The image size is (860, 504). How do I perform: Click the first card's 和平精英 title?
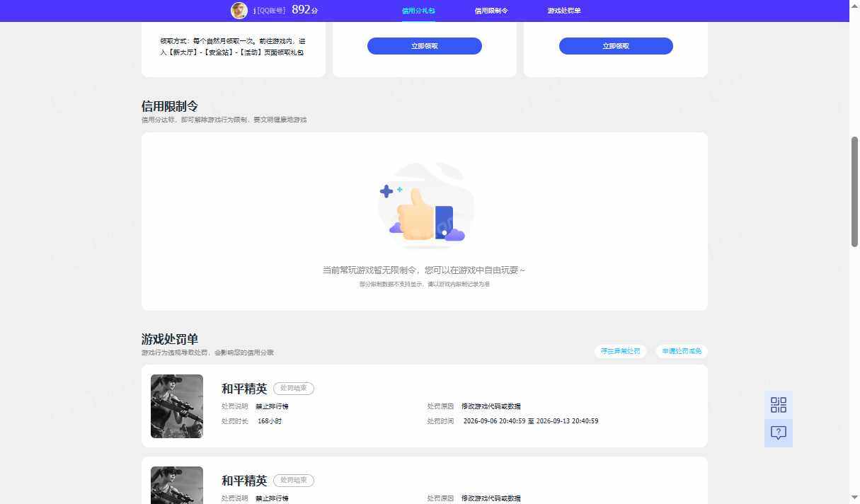[244, 389]
